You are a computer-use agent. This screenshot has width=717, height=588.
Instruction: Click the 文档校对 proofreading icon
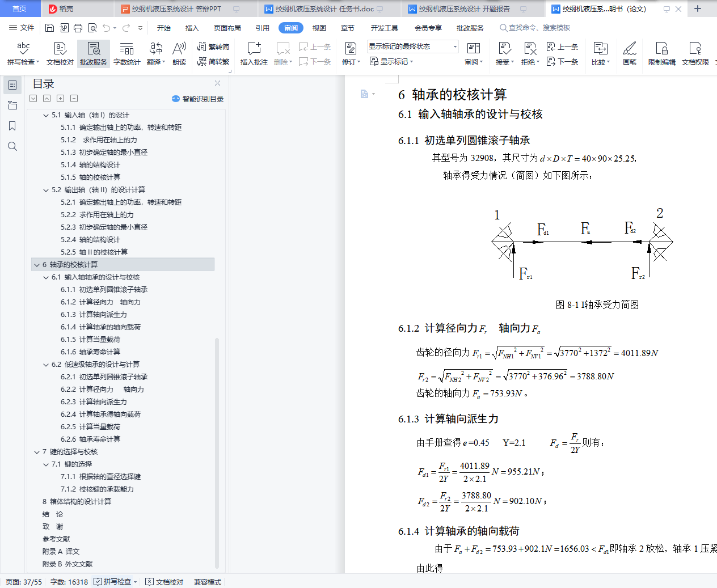tap(60, 54)
